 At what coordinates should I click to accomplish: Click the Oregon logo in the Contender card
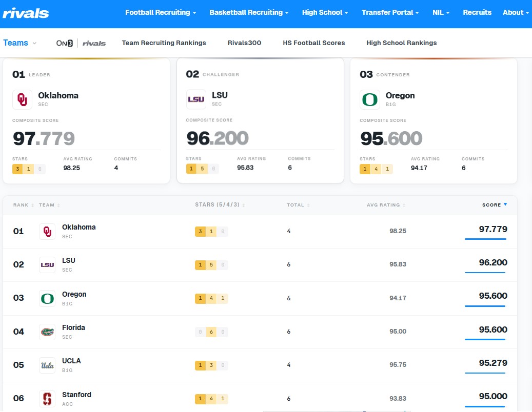(370, 99)
